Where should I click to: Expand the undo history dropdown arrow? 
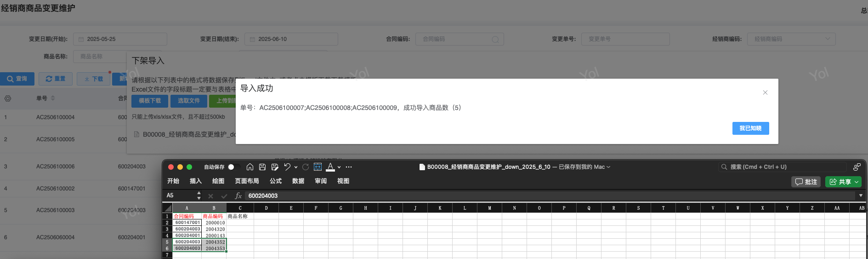[296, 167]
